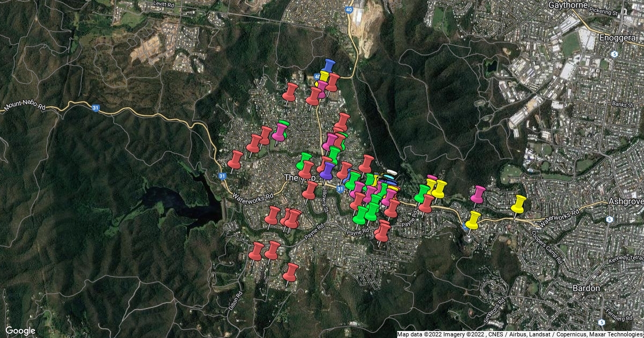Select the purple pin beside The Gap label
Image resolution: width=644 pixels, height=338 pixels.
pos(327,170)
